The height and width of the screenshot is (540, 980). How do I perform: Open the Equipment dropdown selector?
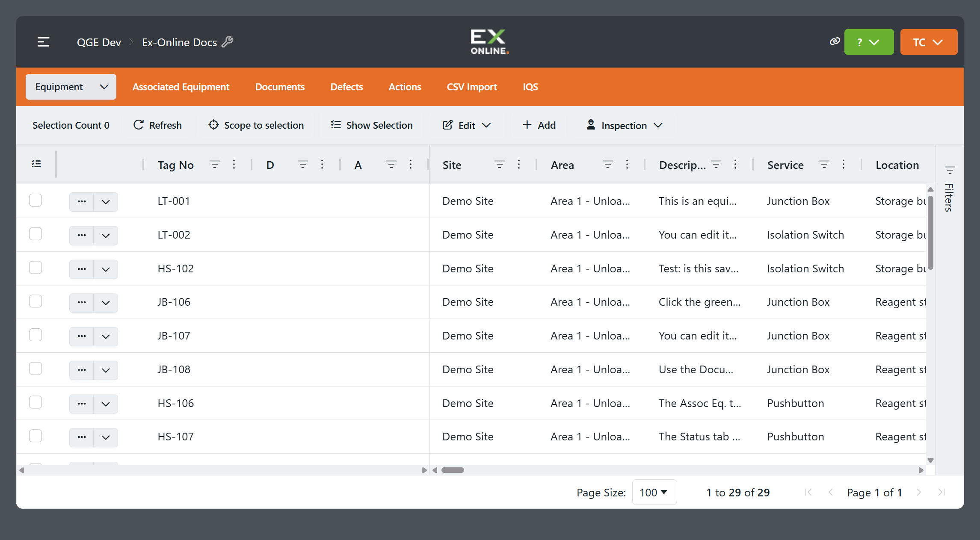point(71,87)
